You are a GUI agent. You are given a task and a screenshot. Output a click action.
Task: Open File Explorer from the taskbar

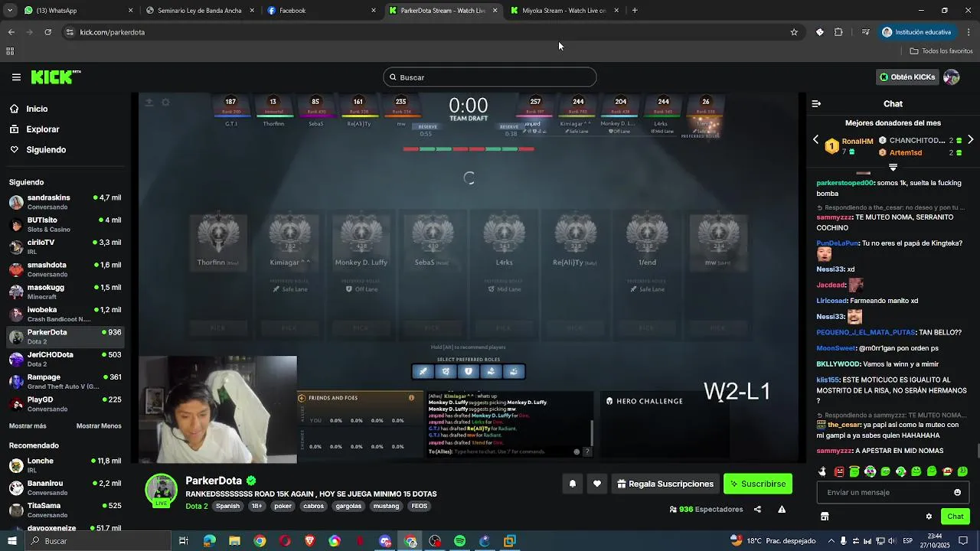click(x=234, y=541)
